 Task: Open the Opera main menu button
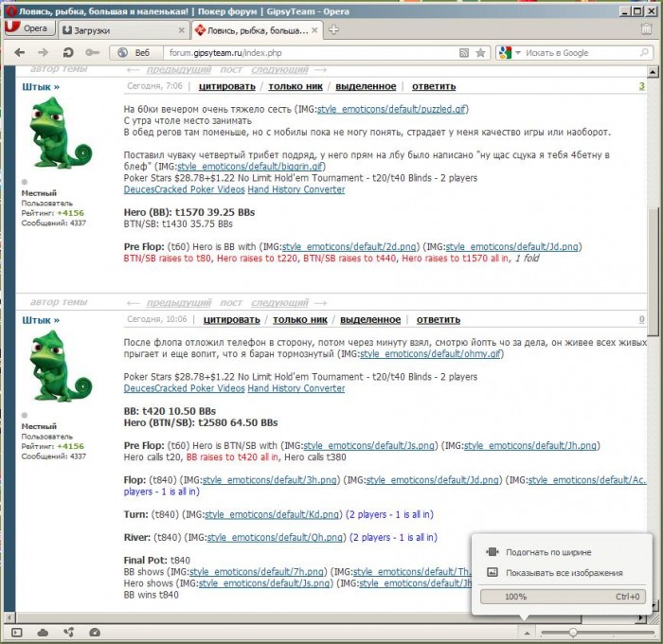click(29, 28)
